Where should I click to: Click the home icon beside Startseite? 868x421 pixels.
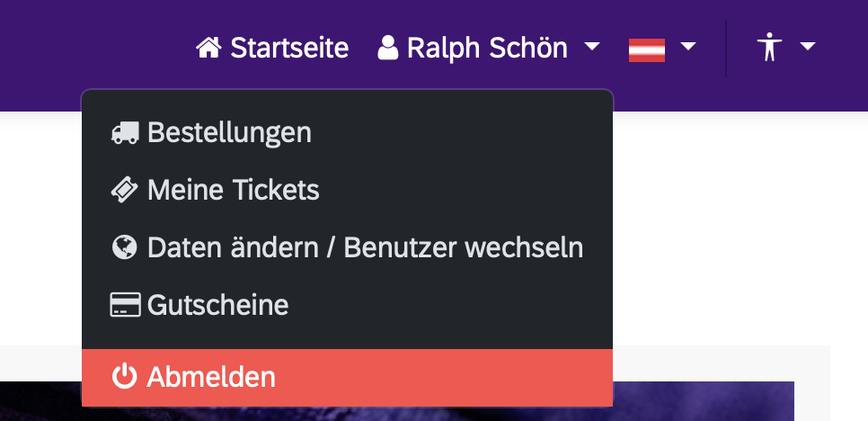(208, 47)
